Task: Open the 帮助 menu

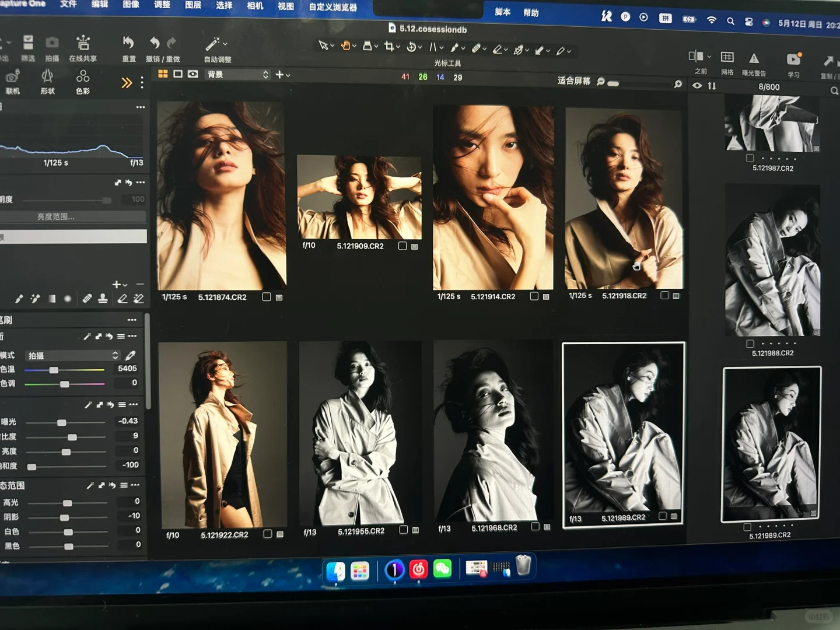Action: pos(531,12)
